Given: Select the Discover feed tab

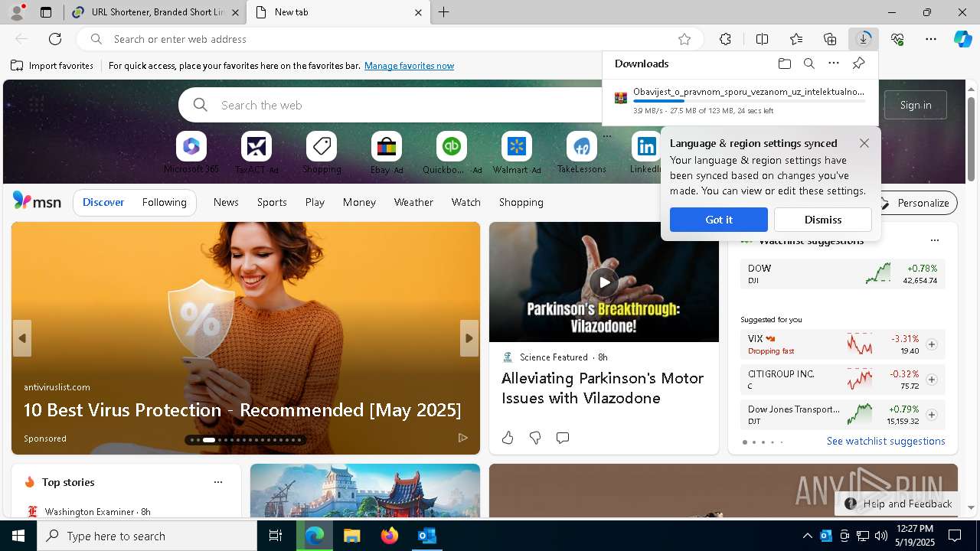Looking at the screenshot, I should coord(103,202).
